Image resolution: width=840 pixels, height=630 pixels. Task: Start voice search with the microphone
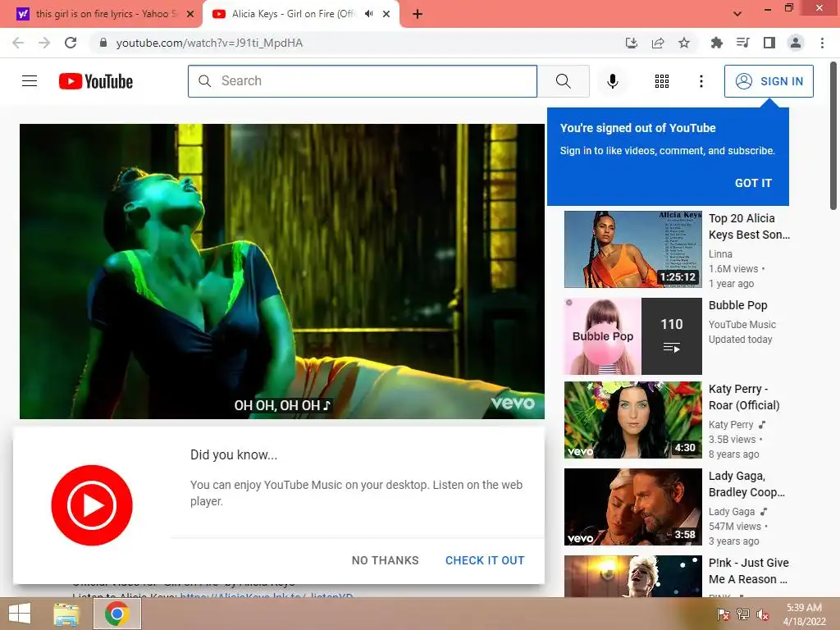point(612,81)
